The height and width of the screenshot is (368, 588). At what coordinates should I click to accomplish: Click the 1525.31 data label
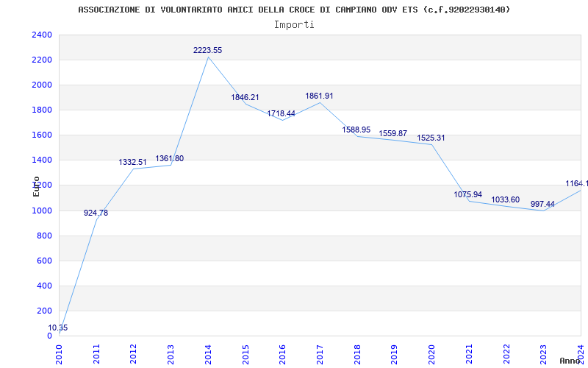(431, 138)
